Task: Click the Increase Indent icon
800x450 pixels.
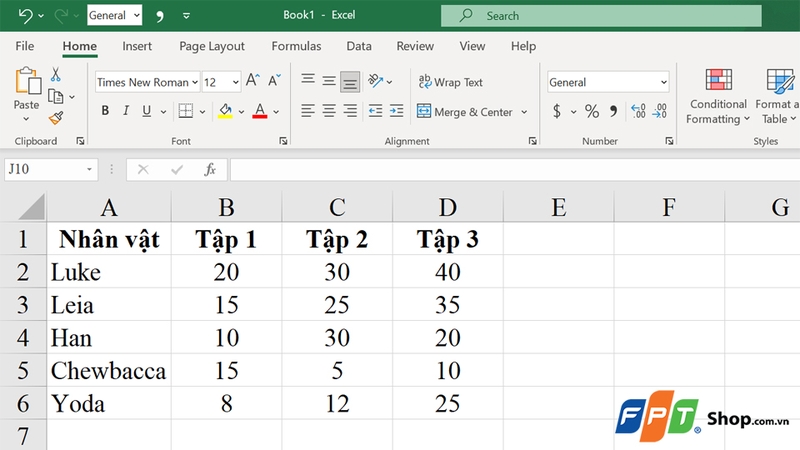Action: [396, 111]
